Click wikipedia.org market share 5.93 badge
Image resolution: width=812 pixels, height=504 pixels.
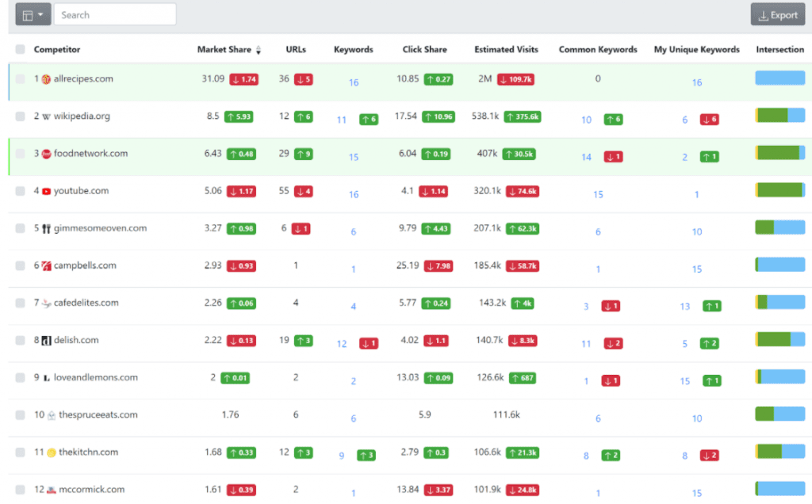click(x=239, y=116)
